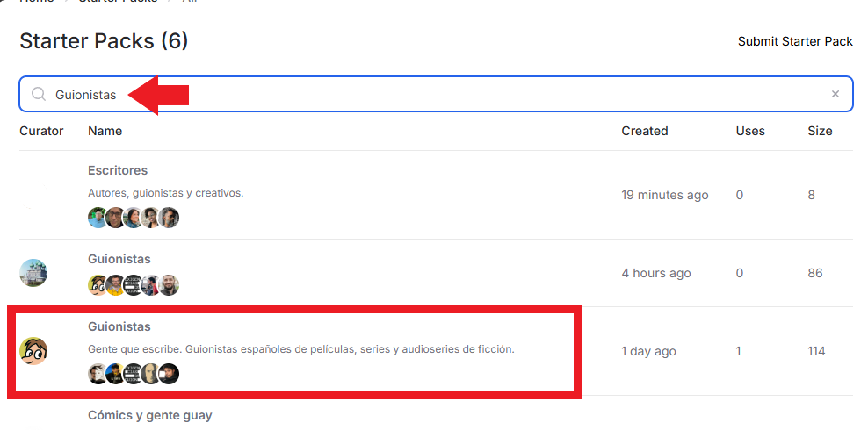Image resolution: width=868 pixels, height=430 pixels.
Task: Open the Guionistas pack created 1 day ago
Action: 119,326
